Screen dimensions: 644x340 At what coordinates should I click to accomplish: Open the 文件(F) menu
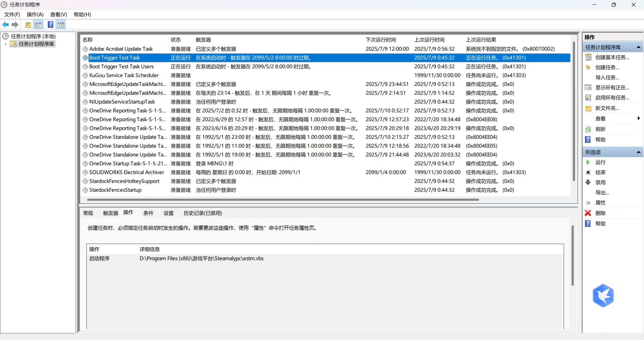pos(12,14)
